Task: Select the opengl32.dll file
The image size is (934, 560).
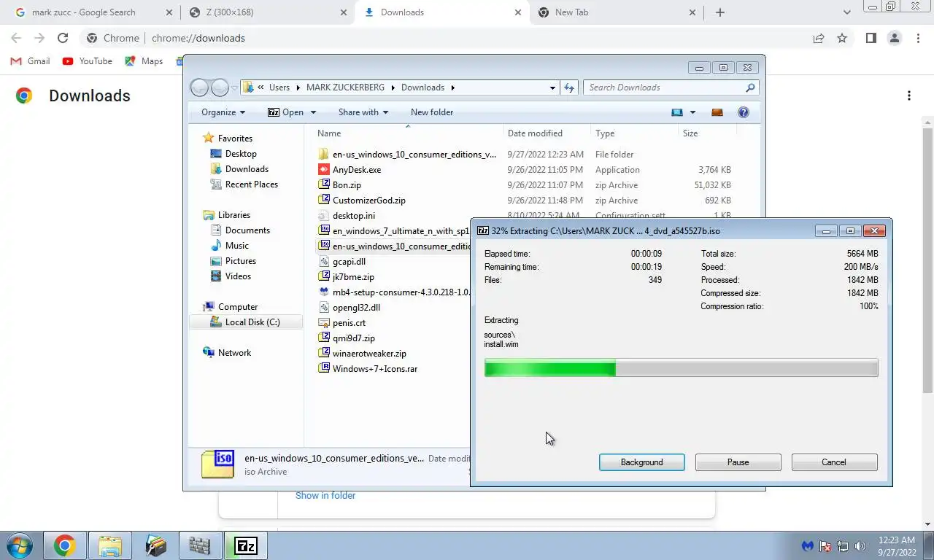Action: pos(356,307)
